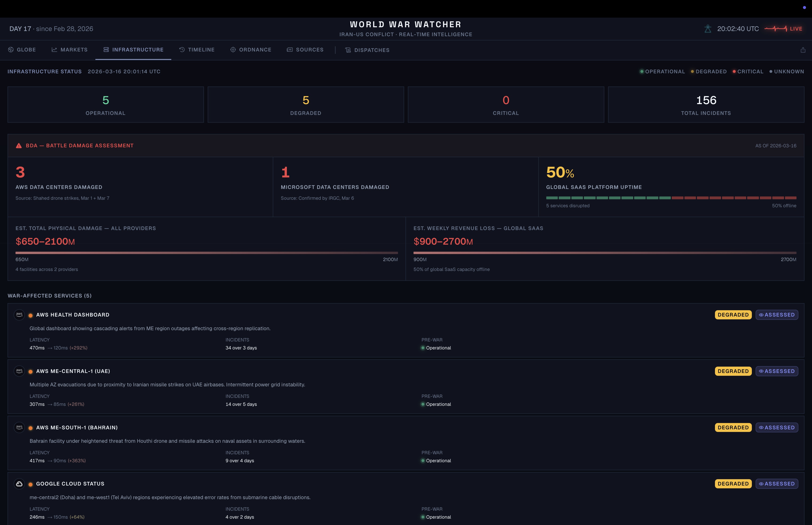Viewport: 812px width, 525px height.
Task: Toggle ASSESSED eye badge on AWS Health Dashboard
Action: pos(777,315)
